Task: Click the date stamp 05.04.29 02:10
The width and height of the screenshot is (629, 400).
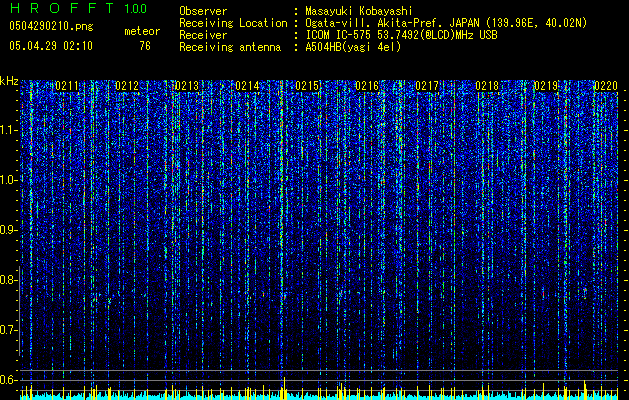Action: point(51,46)
